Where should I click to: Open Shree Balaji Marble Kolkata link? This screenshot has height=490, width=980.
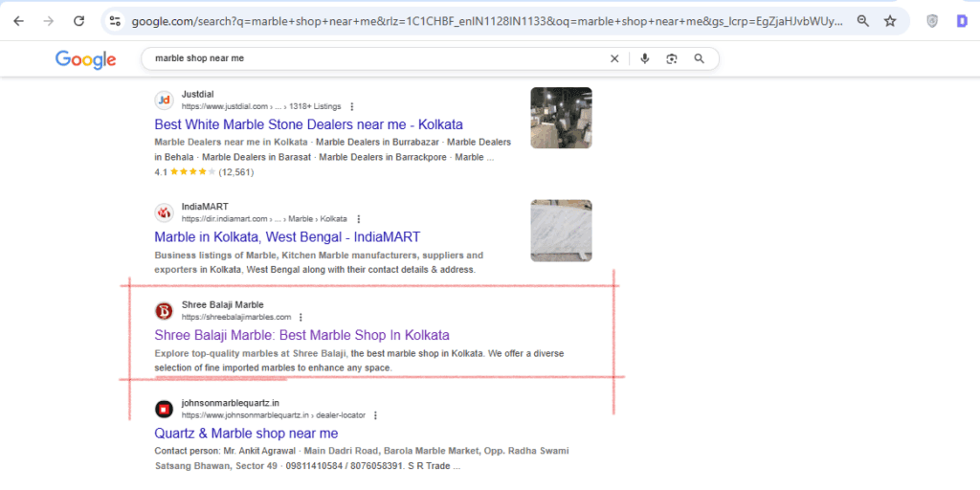point(301,335)
